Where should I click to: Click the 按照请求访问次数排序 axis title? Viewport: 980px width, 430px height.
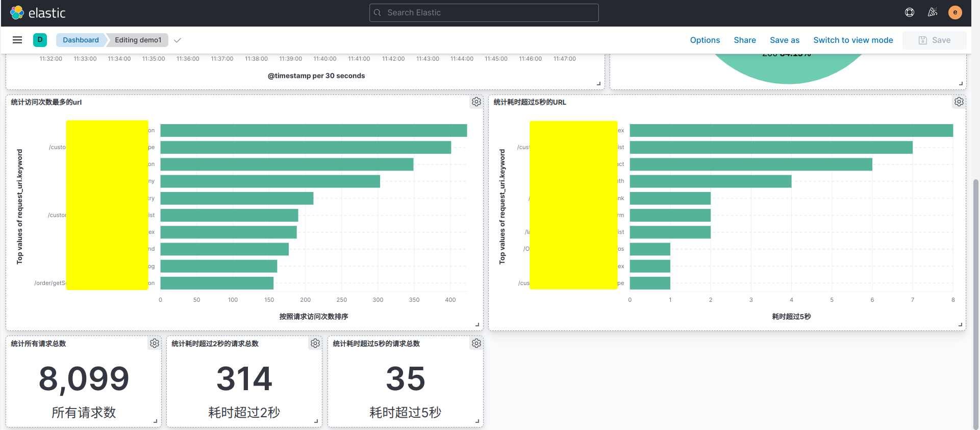coord(314,317)
